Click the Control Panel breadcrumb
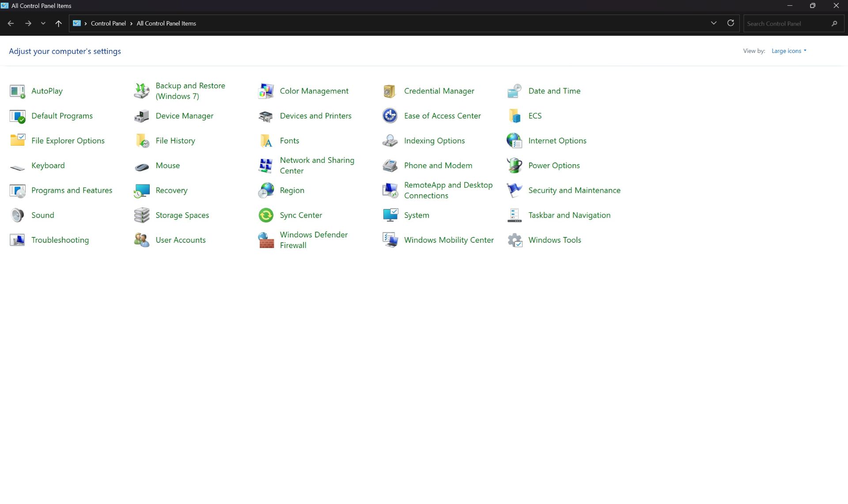The height and width of the screenshot is (504, 848). pyautogui.click(x=108, y=23)
